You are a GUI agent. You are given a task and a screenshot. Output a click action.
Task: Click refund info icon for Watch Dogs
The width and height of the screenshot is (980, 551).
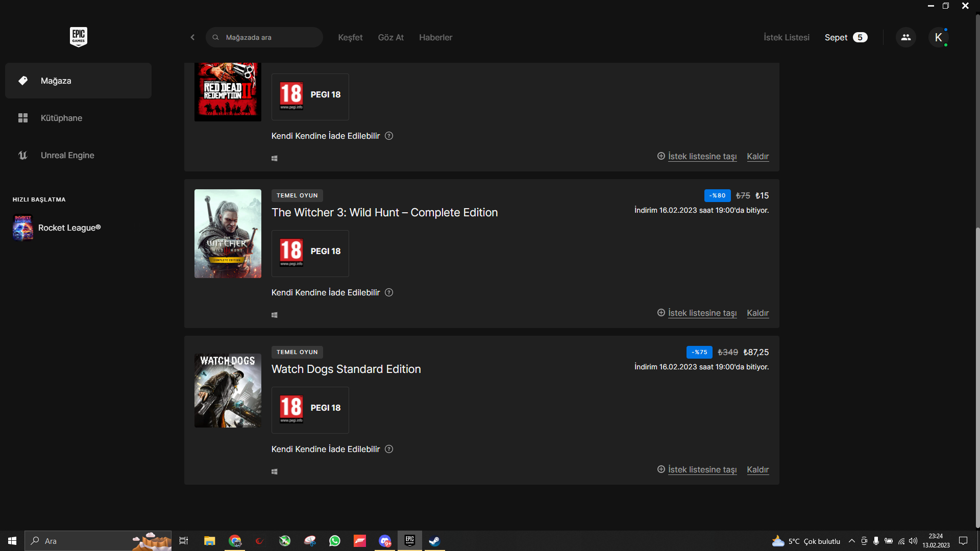[x=389, y=449]
